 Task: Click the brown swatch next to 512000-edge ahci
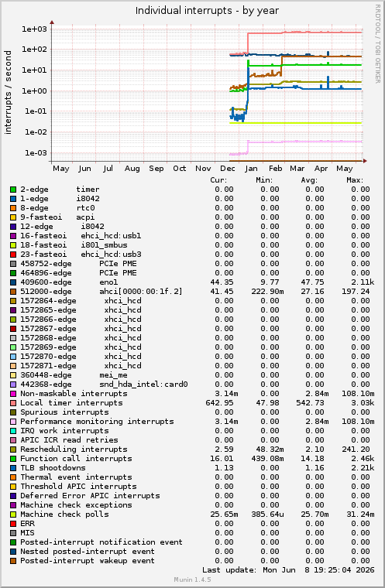(13, 292)
